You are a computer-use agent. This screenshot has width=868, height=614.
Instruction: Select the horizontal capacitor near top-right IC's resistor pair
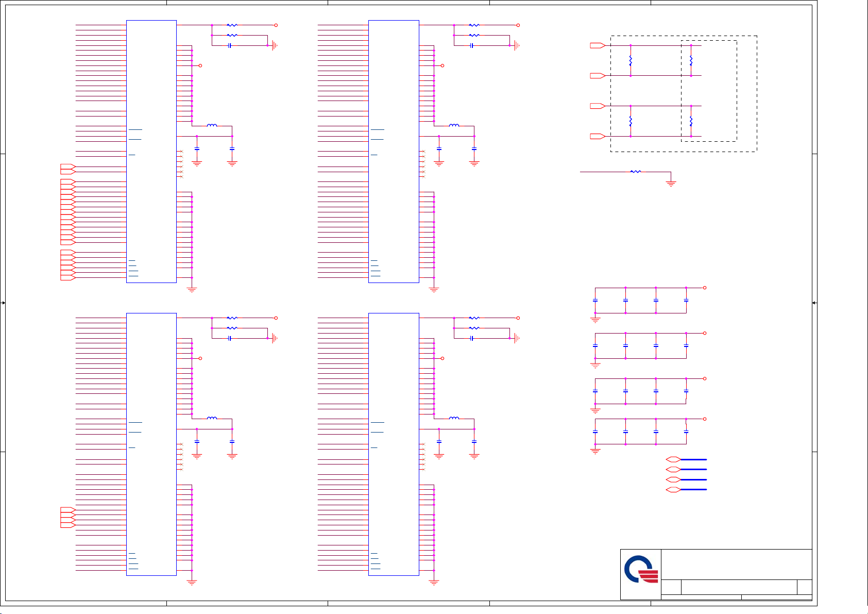point(471,45)
